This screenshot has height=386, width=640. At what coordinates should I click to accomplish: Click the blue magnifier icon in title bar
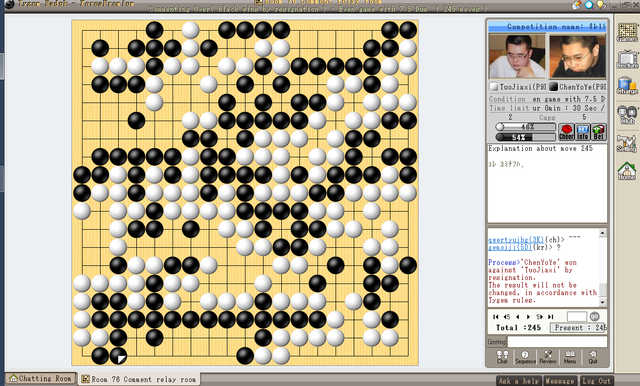click(589, 4)
